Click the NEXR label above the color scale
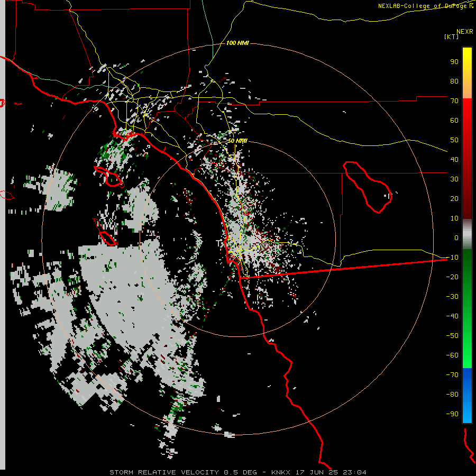 [464, 32]
